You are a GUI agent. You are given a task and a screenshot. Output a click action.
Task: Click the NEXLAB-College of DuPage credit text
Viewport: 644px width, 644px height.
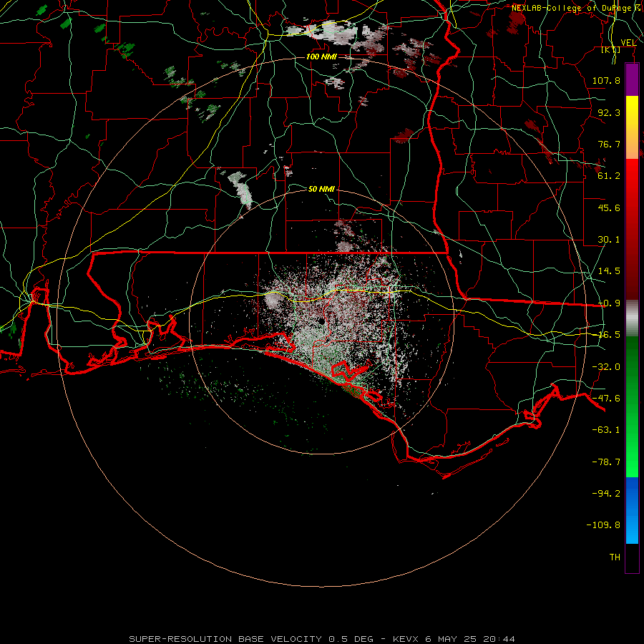pos(577,8)
